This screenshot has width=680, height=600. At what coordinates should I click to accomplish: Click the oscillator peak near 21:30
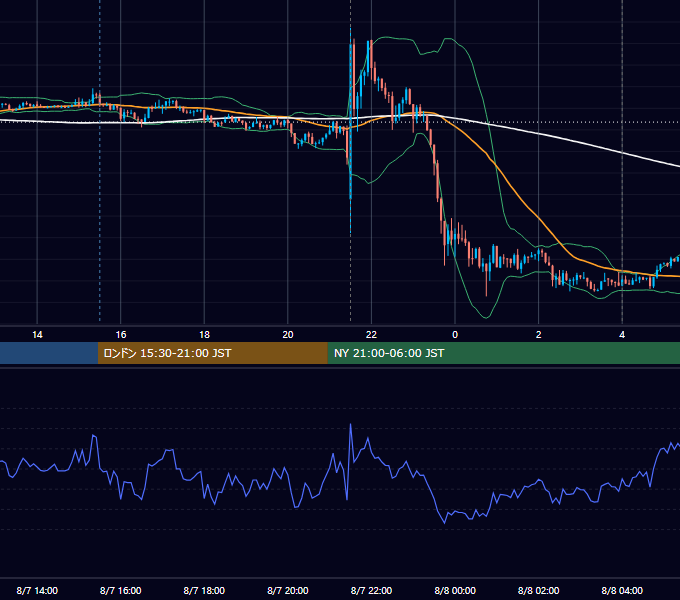(x=350, y=425)
